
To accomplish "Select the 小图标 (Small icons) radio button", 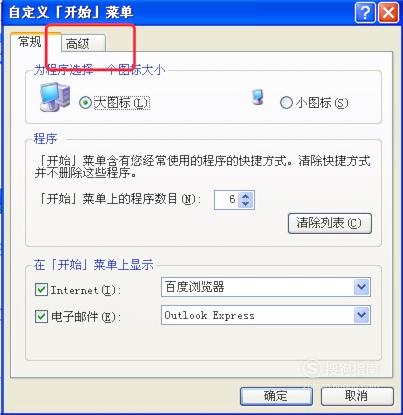I will (286, 103).
